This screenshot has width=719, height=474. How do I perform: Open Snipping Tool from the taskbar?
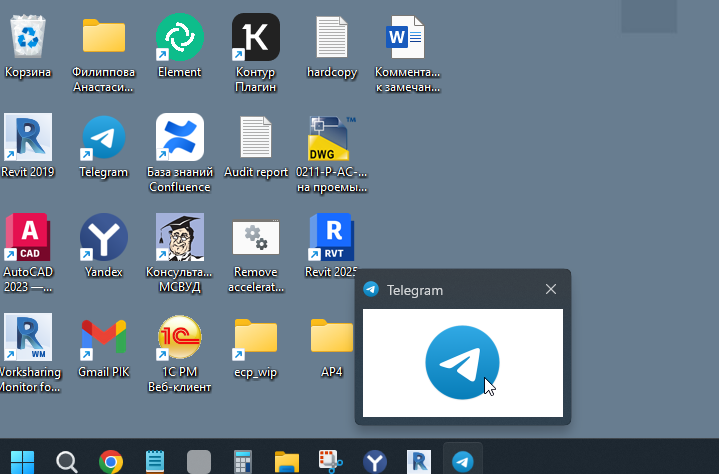click(x=331, y=462)
